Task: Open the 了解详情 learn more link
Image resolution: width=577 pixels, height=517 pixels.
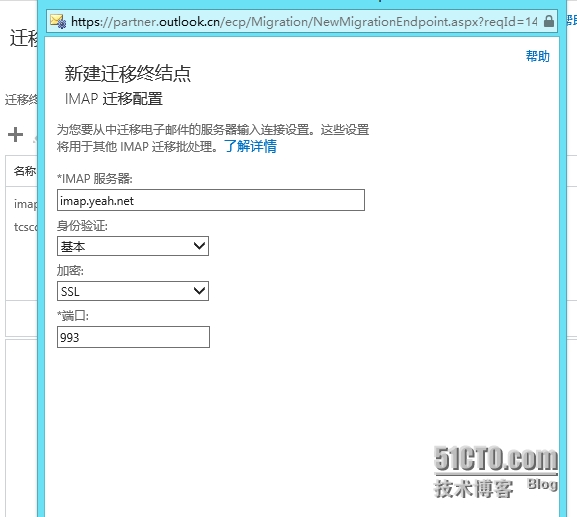Action: 251,146
